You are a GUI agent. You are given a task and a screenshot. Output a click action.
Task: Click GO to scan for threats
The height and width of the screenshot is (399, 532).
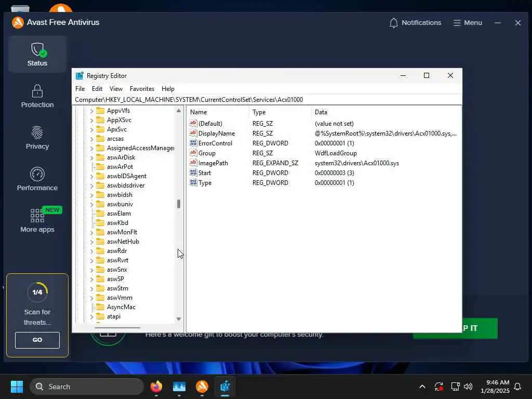point(37,340)
